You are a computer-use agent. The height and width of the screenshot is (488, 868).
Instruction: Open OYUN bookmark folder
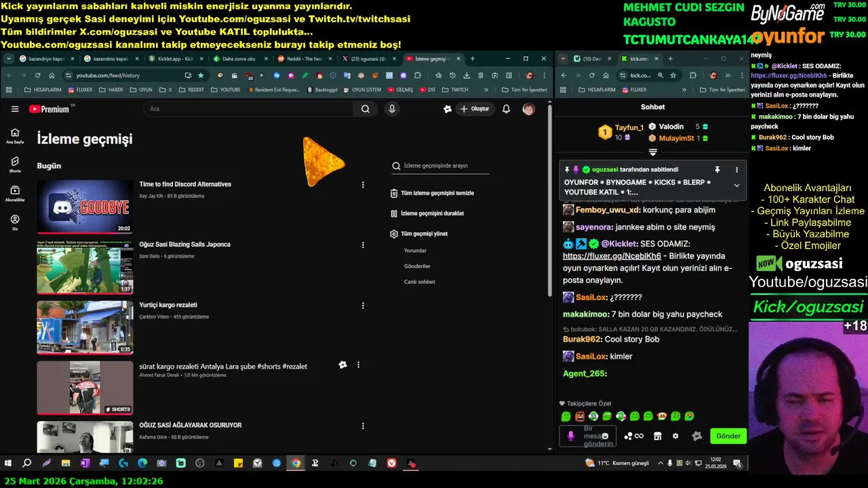click(x=141, y=89)
